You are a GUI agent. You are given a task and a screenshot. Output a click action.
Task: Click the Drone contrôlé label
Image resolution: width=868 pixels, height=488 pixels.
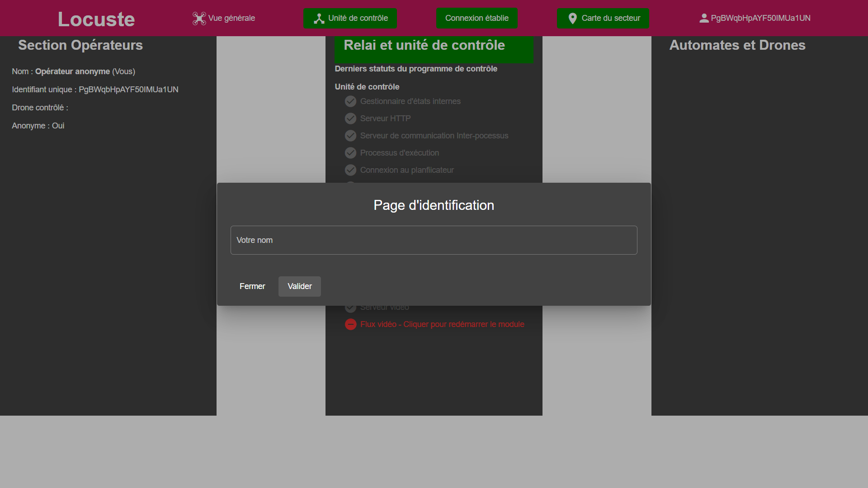click(40, 108)
